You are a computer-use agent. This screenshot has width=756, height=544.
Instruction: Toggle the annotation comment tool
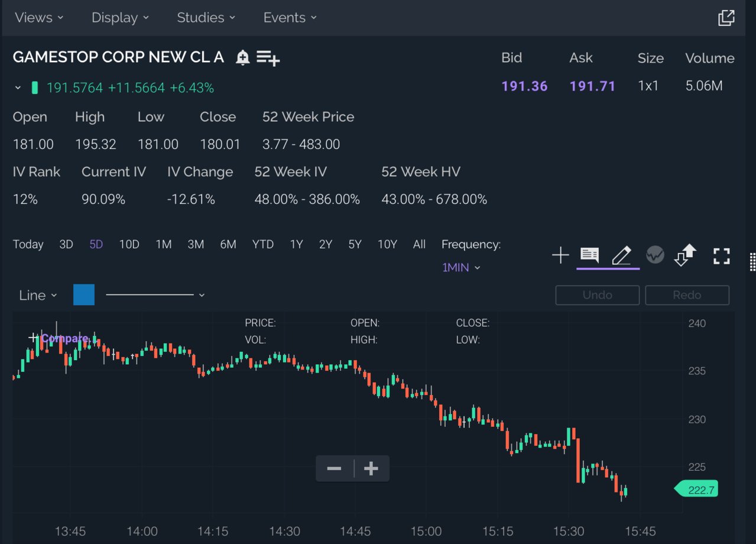click(589, 255)
